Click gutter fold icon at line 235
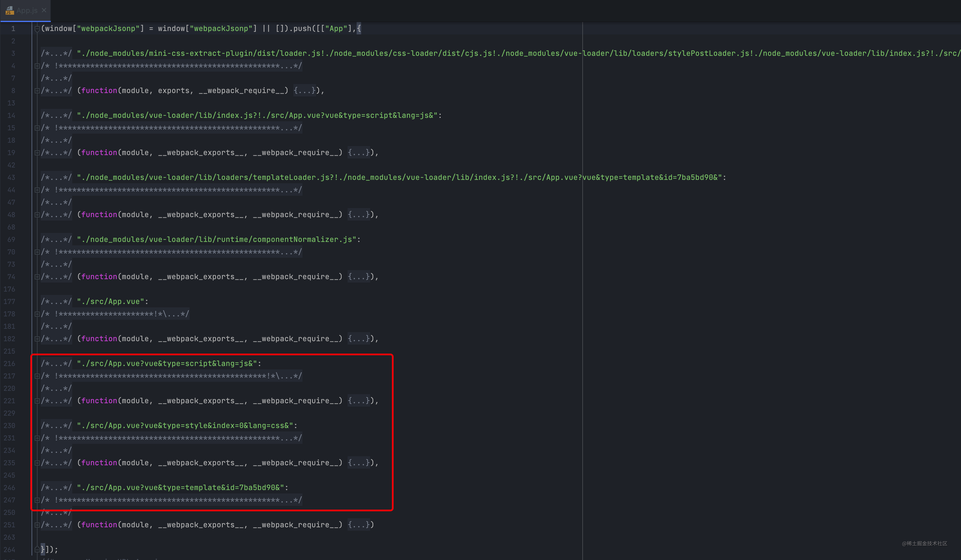Screen dimensions: 961x560 [37, 463]
